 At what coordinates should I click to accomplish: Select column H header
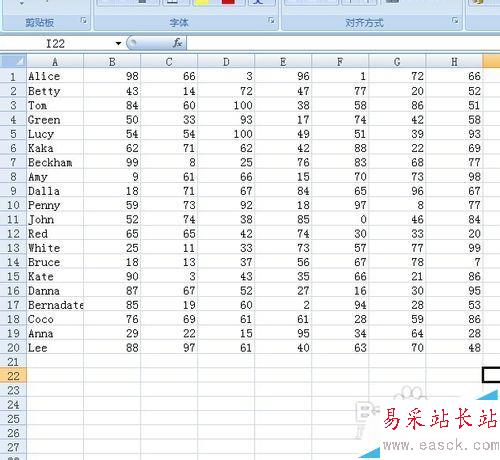pos(454,62)
